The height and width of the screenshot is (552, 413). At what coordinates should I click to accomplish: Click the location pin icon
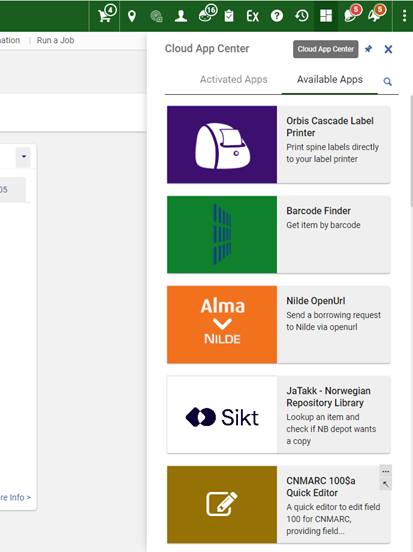(x=132, y=16)
